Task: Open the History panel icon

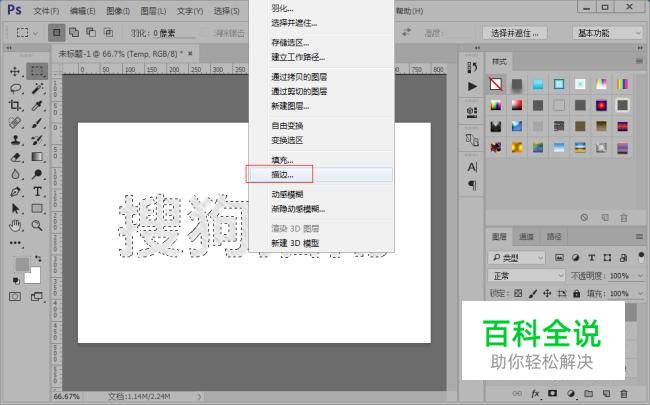Action: click(x=472, y=67)
